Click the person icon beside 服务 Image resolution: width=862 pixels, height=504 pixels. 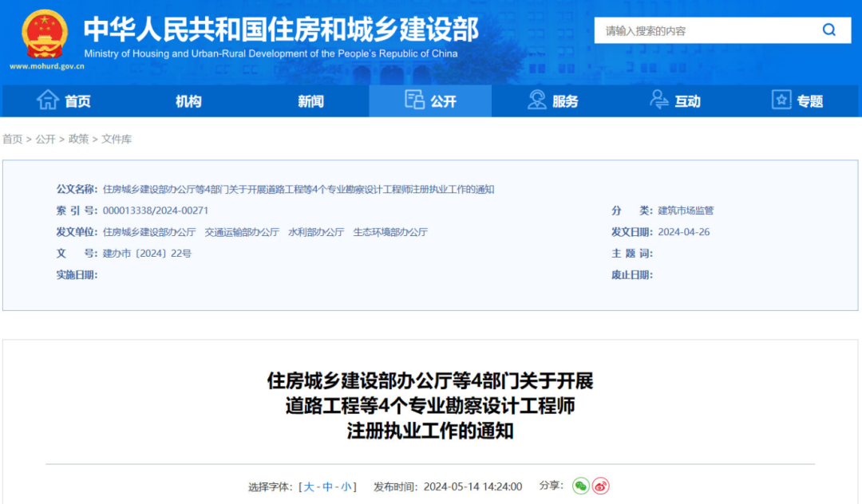coord(536,100)
